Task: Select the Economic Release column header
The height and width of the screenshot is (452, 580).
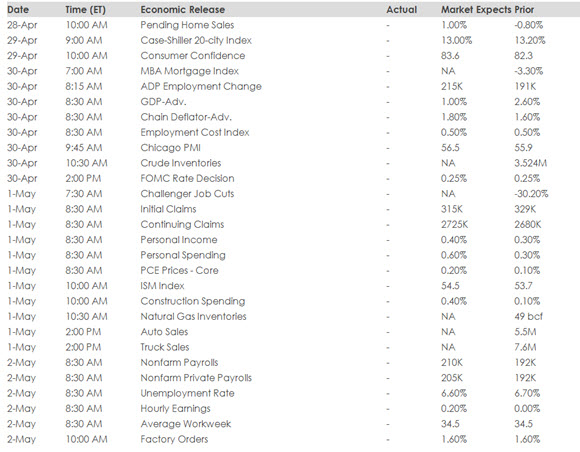Action: point(183,10)
